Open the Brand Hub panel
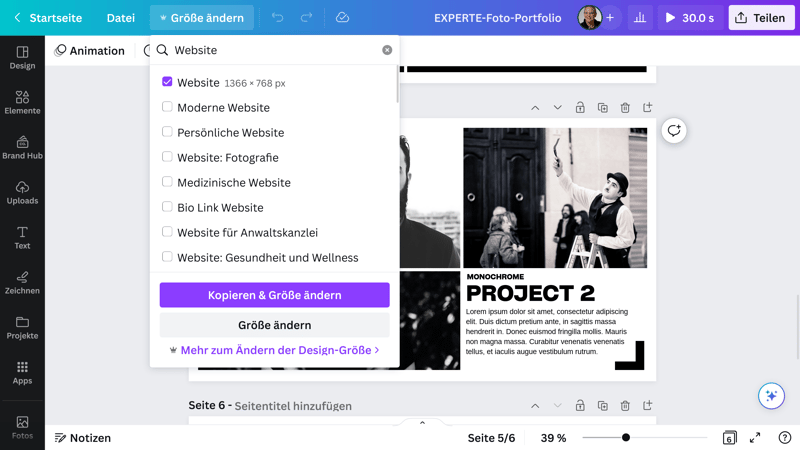The image size is (800, 450). click(22, 147)
